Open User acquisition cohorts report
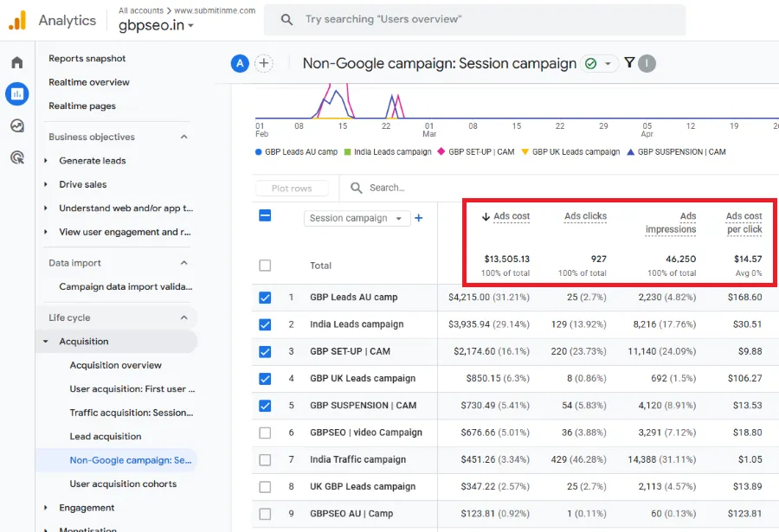 click(123, 484)
